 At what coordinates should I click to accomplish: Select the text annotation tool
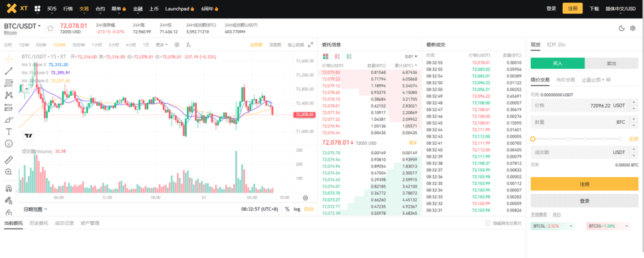9,131
